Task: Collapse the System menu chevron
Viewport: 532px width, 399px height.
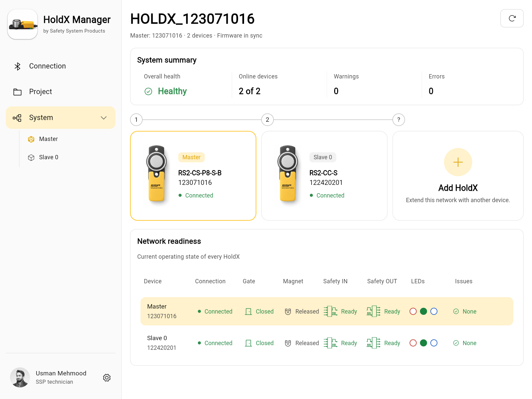Action: click(x=104, y=118)
